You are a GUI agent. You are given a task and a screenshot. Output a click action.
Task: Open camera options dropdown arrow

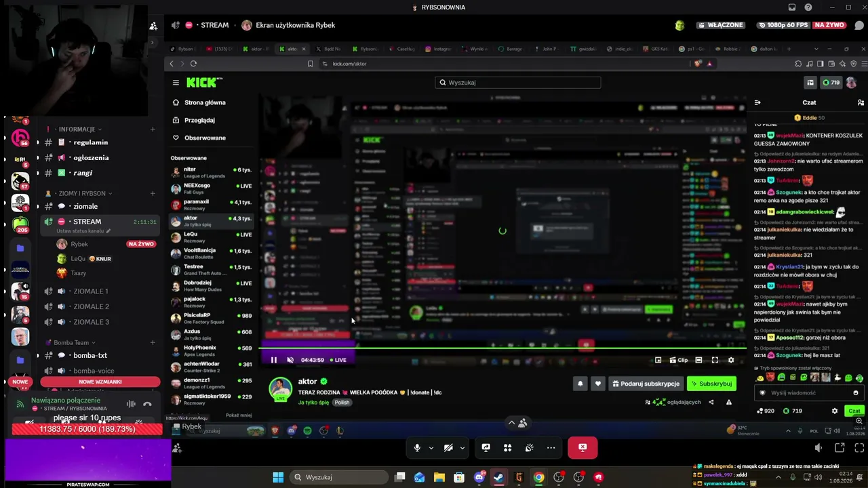point(462,447)
